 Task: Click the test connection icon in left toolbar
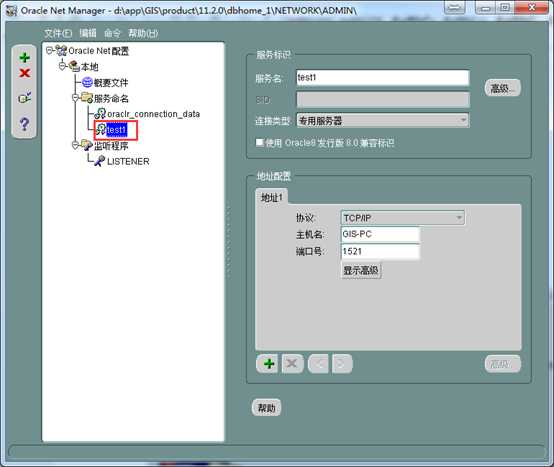(24, 97)
